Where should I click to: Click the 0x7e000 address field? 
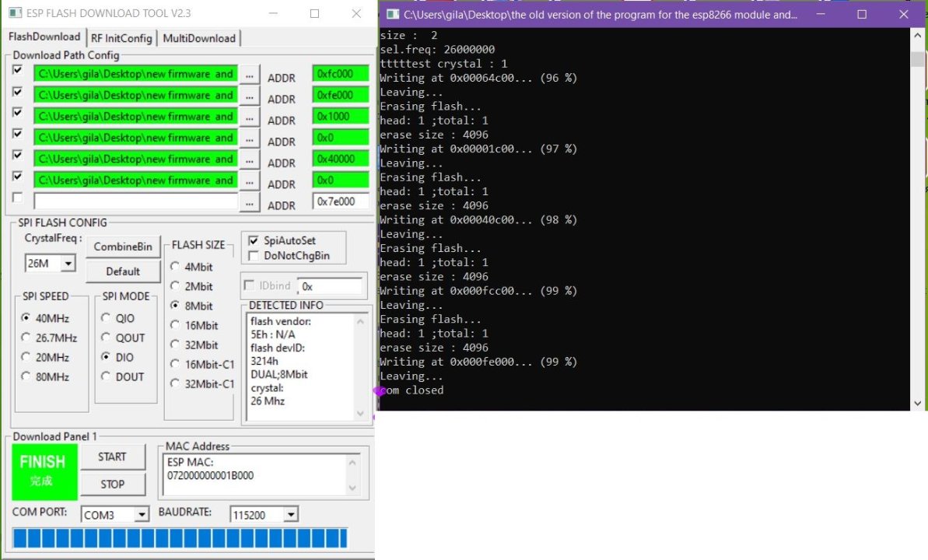(x=340, y=201)
